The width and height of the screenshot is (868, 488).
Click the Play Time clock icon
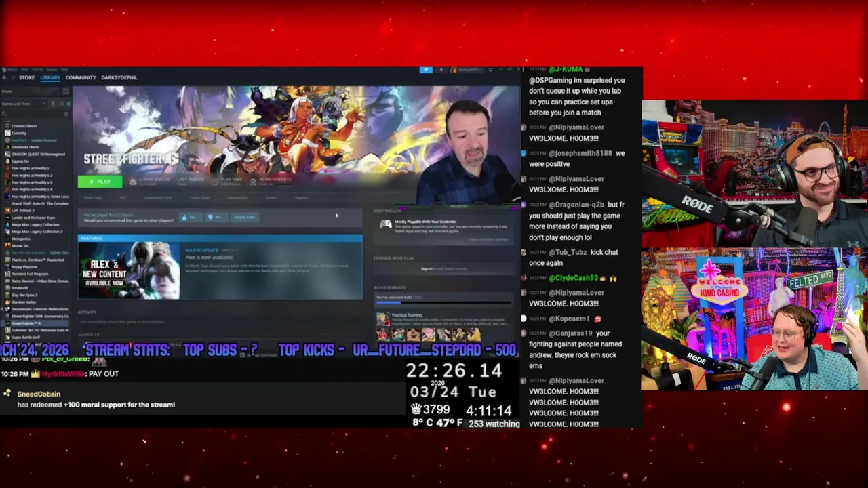pyautogui.click(x=215, y=182)
